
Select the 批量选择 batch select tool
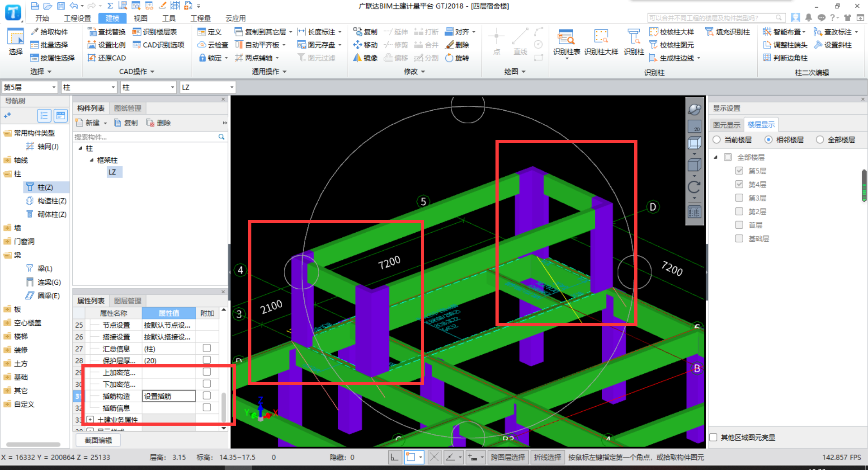tap(49, 45)
